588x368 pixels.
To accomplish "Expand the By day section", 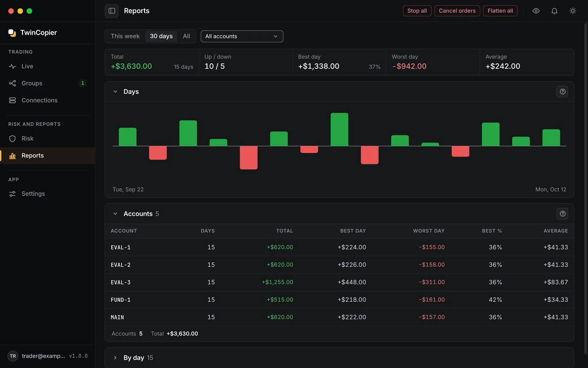I will [x=115, y=358].
